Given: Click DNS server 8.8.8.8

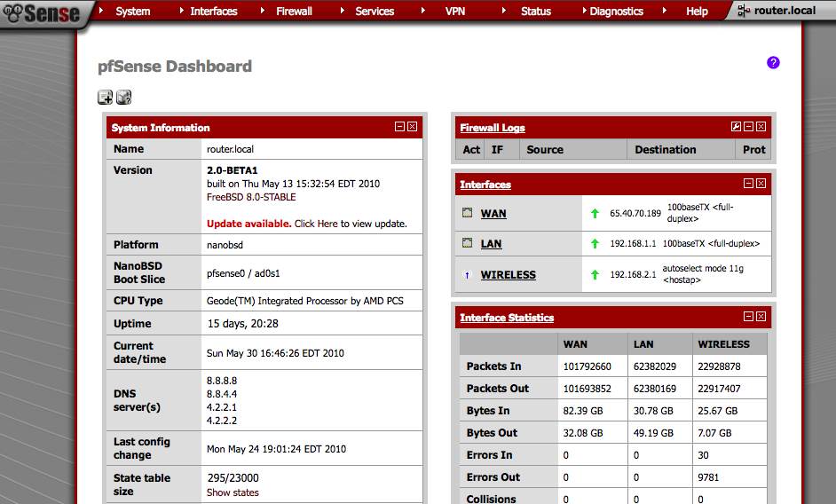Looking at the screenshot, I should 222,381.
